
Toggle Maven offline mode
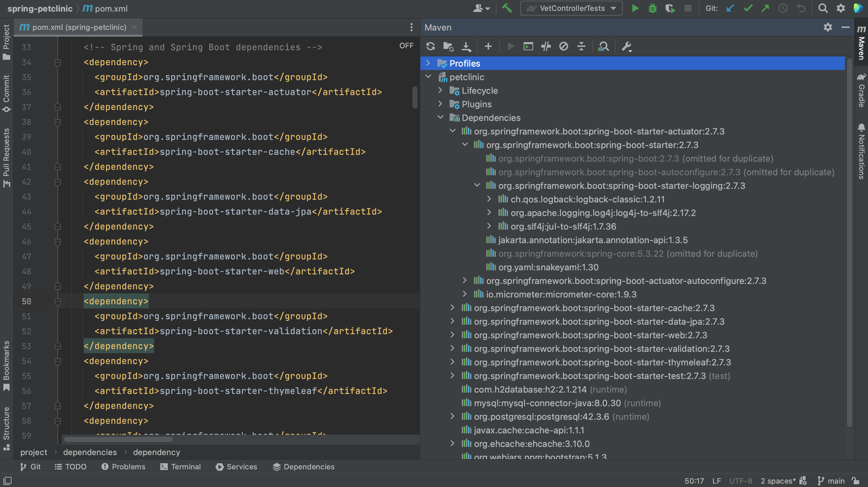(x=564, y=46)
